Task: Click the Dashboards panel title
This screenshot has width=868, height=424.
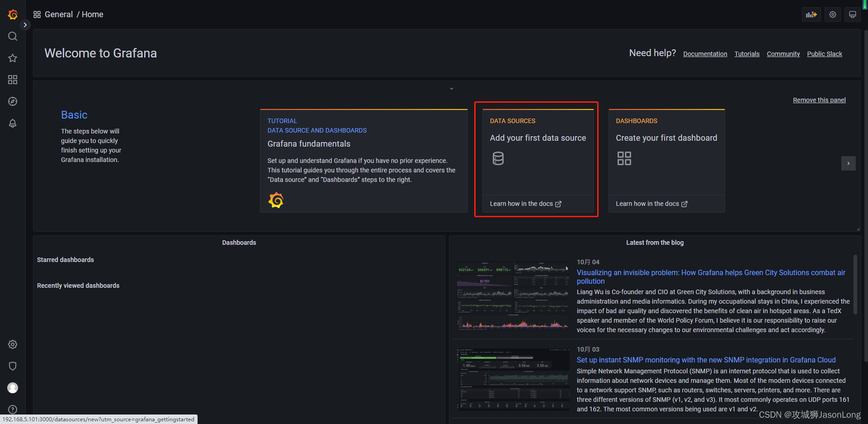Action: [239, 243]
